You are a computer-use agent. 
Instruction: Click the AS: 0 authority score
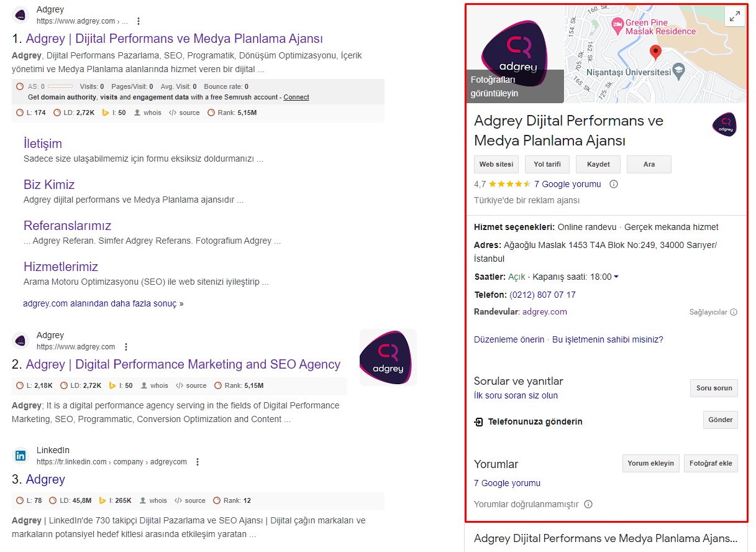(x=45, y=86)
